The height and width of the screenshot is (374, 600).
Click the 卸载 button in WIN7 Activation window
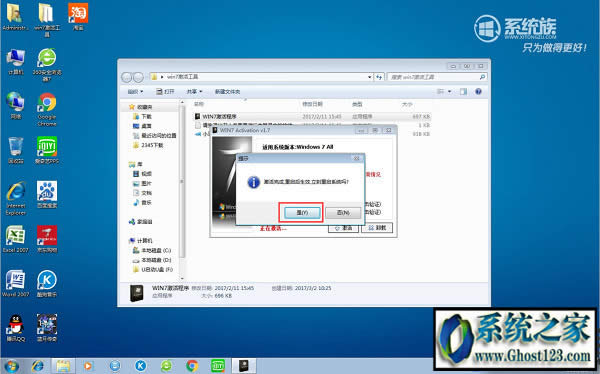(377, 228)
